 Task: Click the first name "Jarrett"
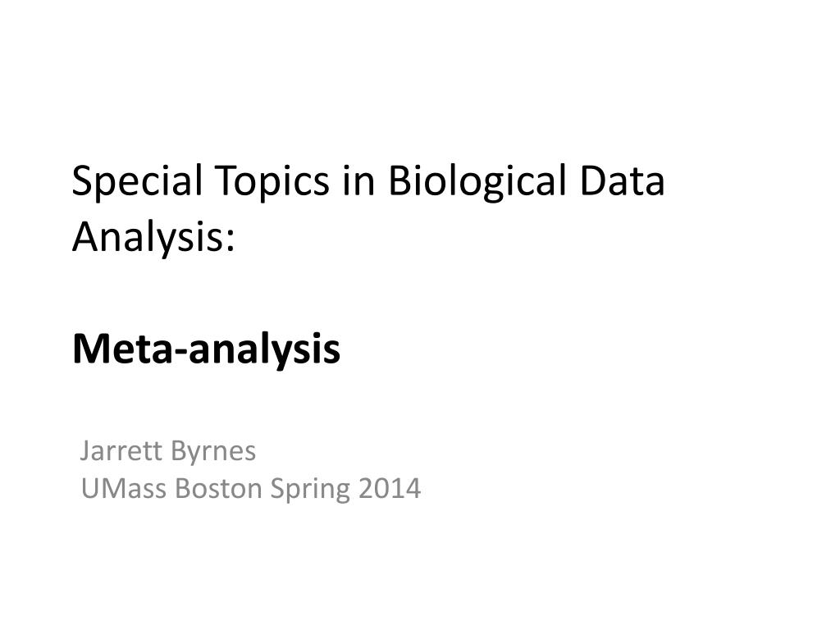point(121,450)
